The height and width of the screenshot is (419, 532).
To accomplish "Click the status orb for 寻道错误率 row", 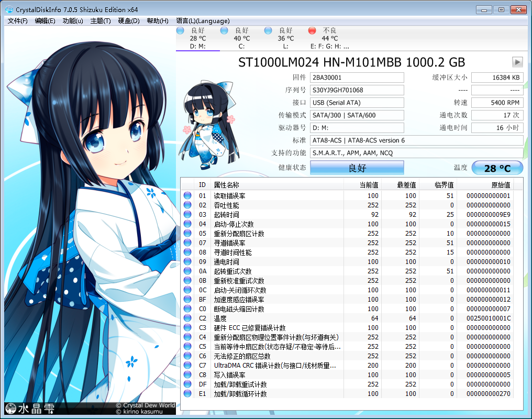I will [x=187, y=242].
